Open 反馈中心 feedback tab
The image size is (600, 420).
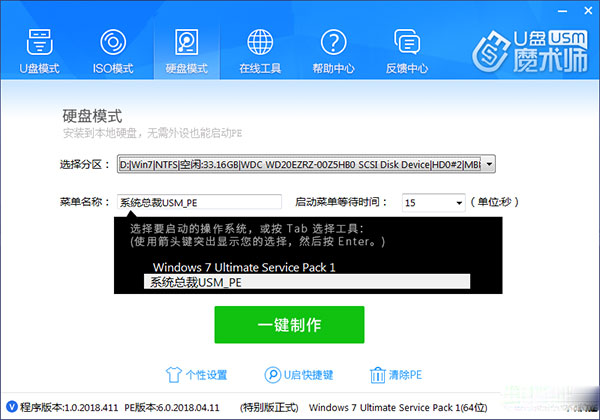(407, 51)
